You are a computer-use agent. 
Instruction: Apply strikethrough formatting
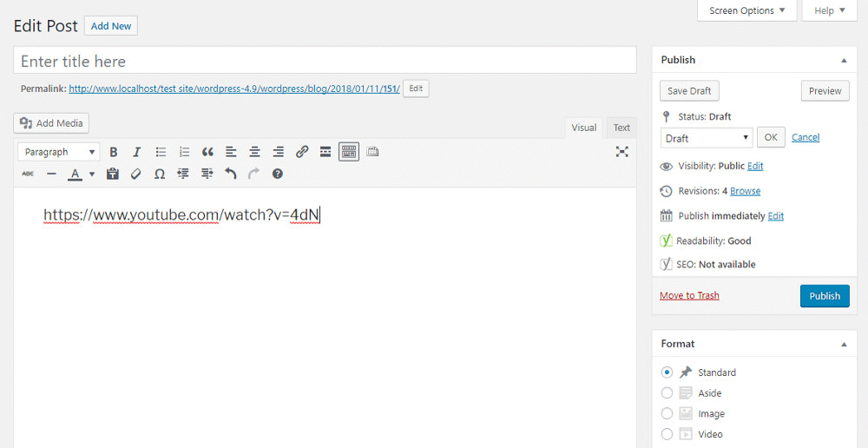[28, 174]
